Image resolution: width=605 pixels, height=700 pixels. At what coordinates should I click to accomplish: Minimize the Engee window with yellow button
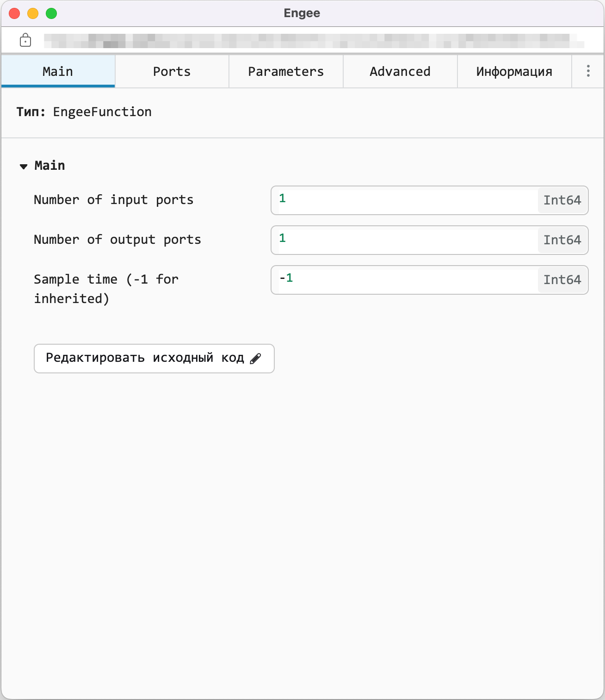33,13
